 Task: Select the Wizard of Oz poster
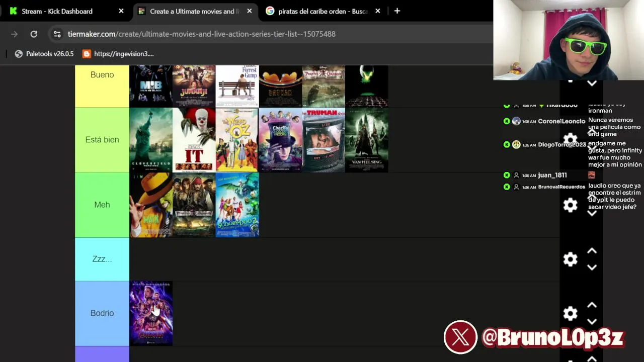point(237,140)
